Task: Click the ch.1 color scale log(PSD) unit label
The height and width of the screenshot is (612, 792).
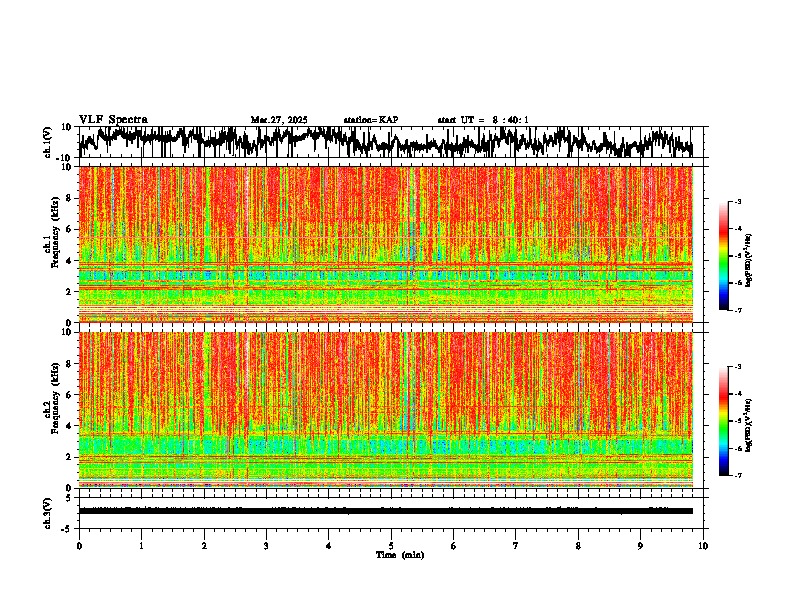Action: coord(749,260)
